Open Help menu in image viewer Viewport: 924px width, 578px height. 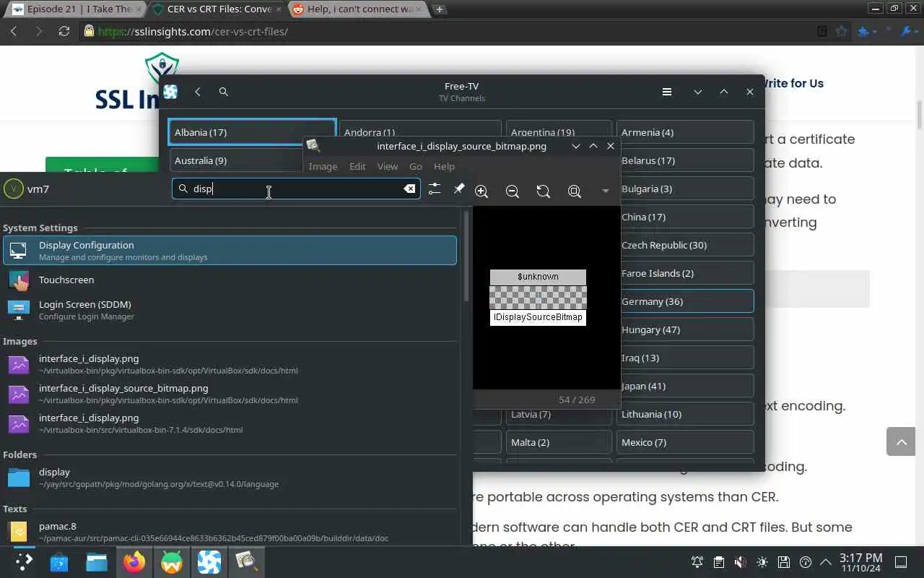(x=444, y=166)
